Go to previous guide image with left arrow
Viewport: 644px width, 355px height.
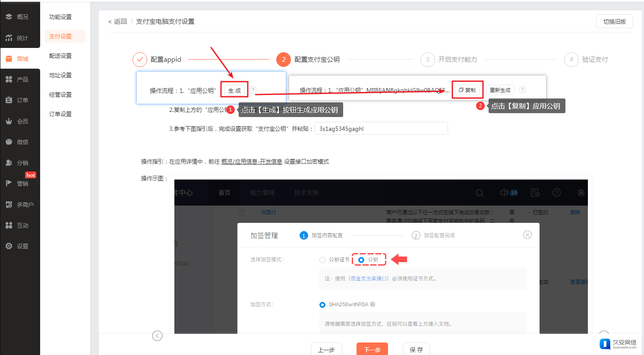click(x=158, y=336)
